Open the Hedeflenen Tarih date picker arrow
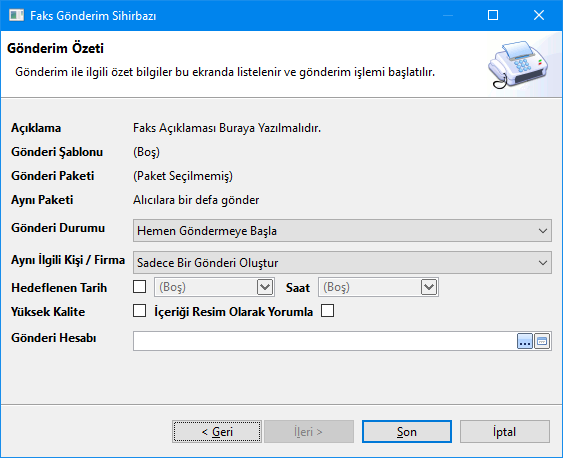 pos(265,287)
